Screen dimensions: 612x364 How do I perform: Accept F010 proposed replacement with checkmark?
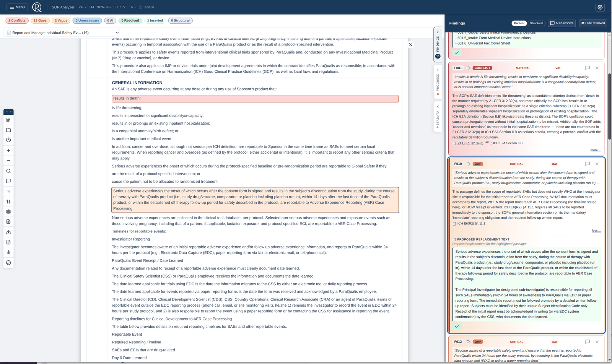point(457,327)
